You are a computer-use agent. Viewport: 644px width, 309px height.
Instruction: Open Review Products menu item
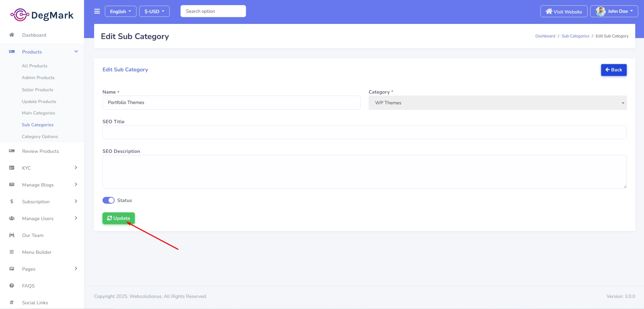[x=41, y=151]
